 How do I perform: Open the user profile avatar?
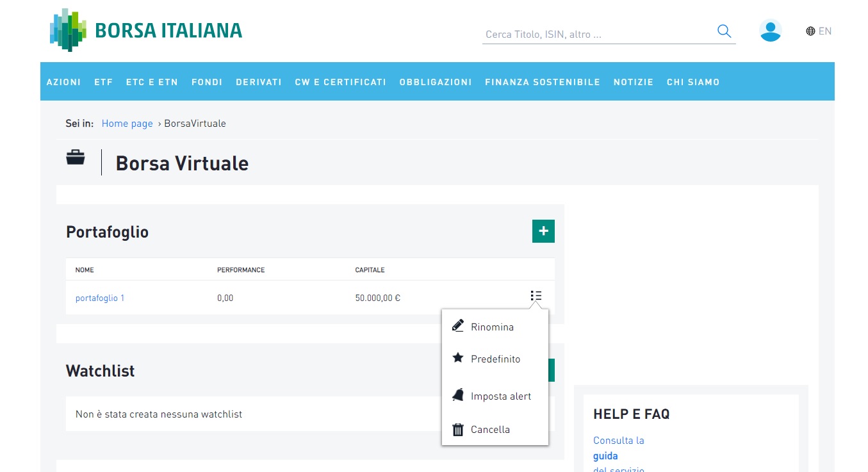click(770, 31)
